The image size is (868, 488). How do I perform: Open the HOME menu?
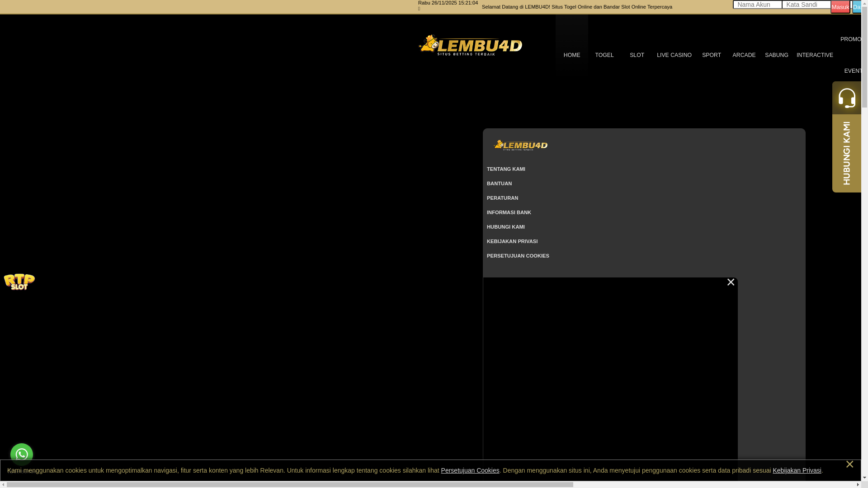pos(572,55)
